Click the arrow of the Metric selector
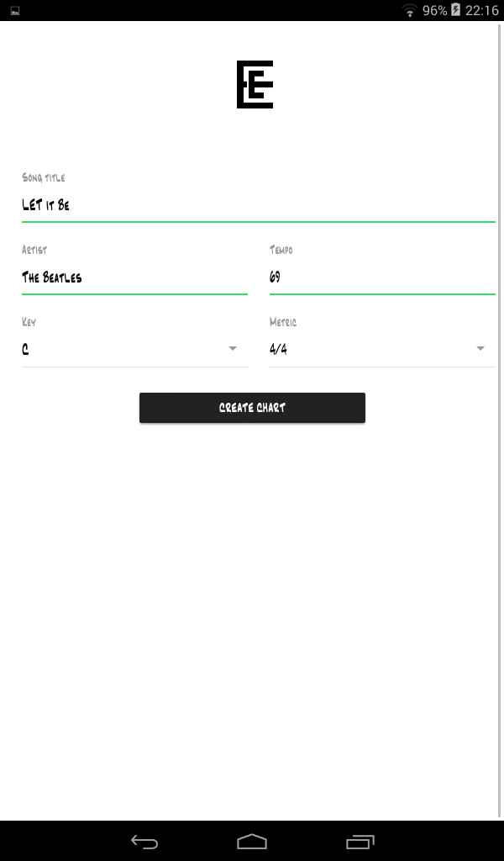Viewport: 504px width, 861px height. (x=480, y=349)
